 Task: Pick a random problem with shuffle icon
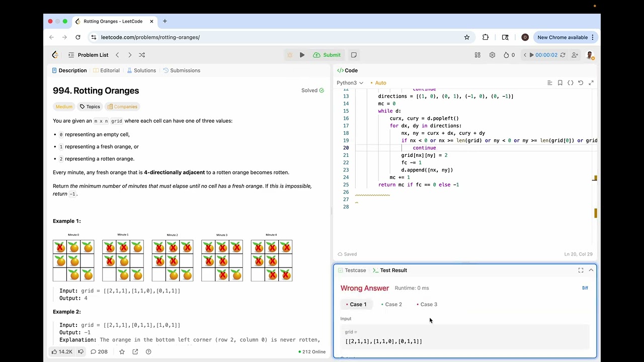142,55
